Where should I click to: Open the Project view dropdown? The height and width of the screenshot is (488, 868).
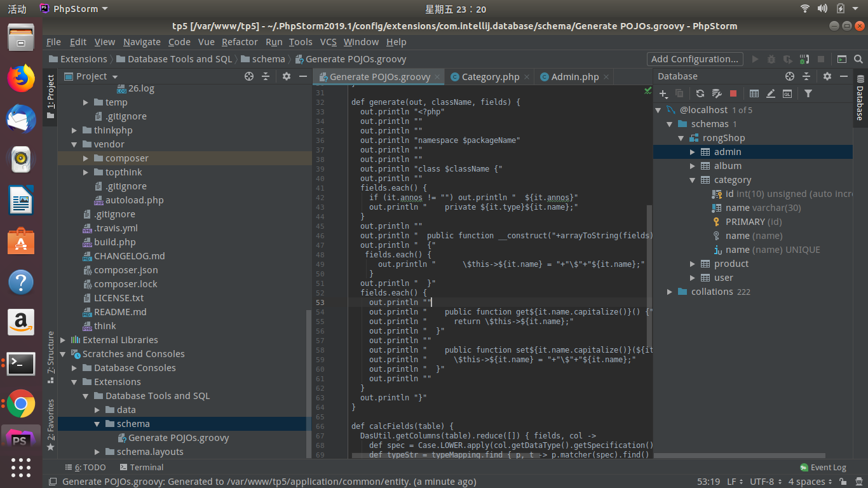pyautogui.click(x=92, y=76)
